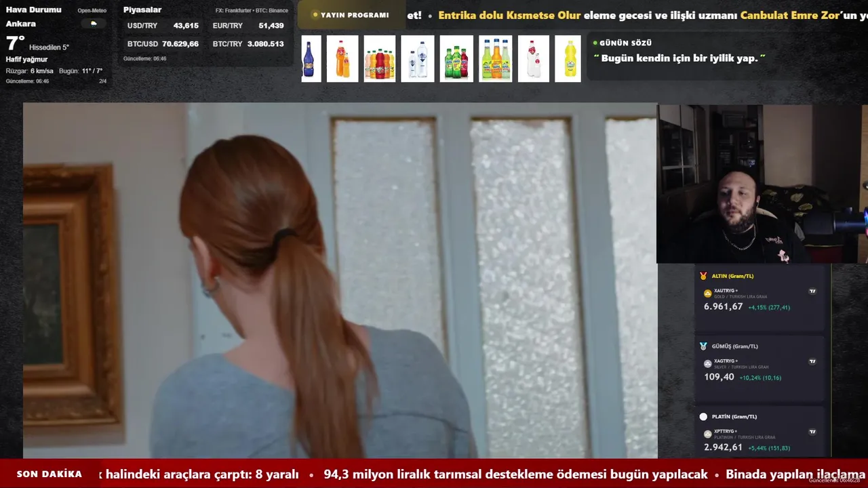This screenshot has width=868, height=488.
Task: Click the ALTIN (Gram/TL) heading
Action: [x=732, y=276]
